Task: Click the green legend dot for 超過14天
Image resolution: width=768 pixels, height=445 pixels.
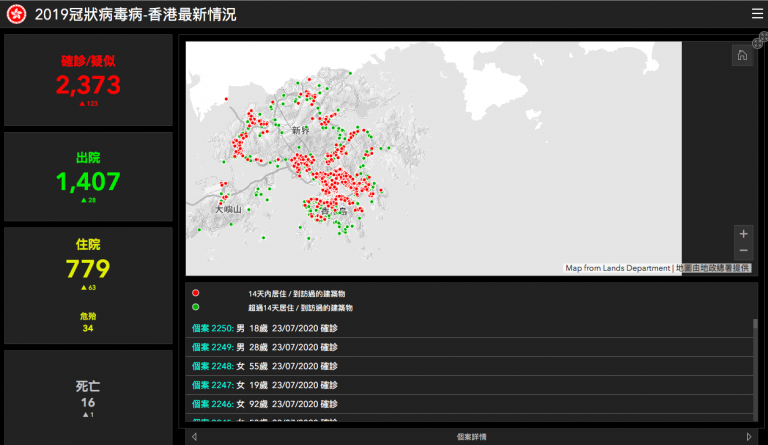Action: [x=196, y=307]
